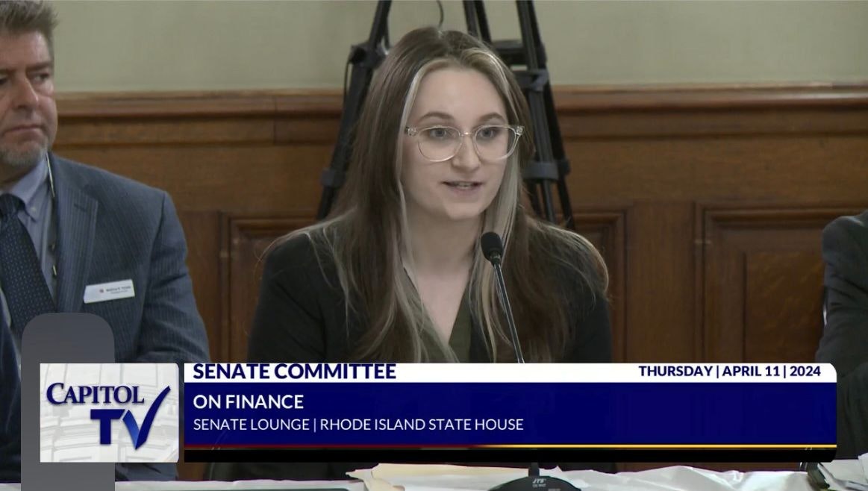Click the gray box behind the Capitol TV logo
868x491 pixels.
point(67,336)
